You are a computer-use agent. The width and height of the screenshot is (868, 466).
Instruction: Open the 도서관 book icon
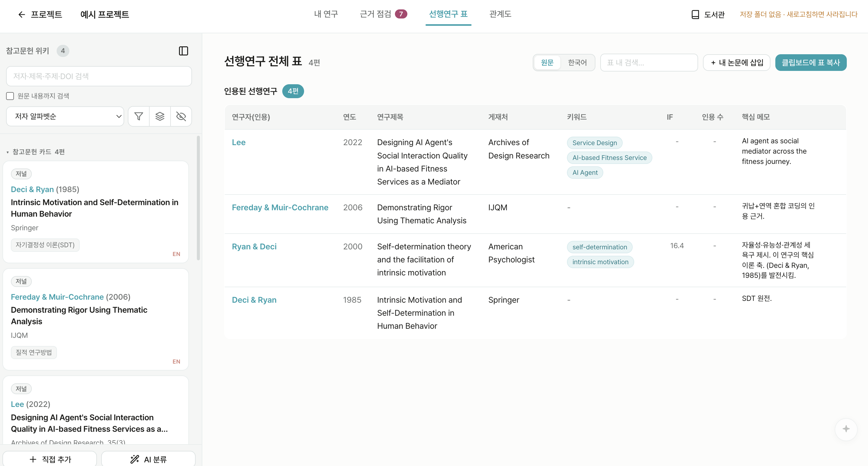tap(695, 15)
